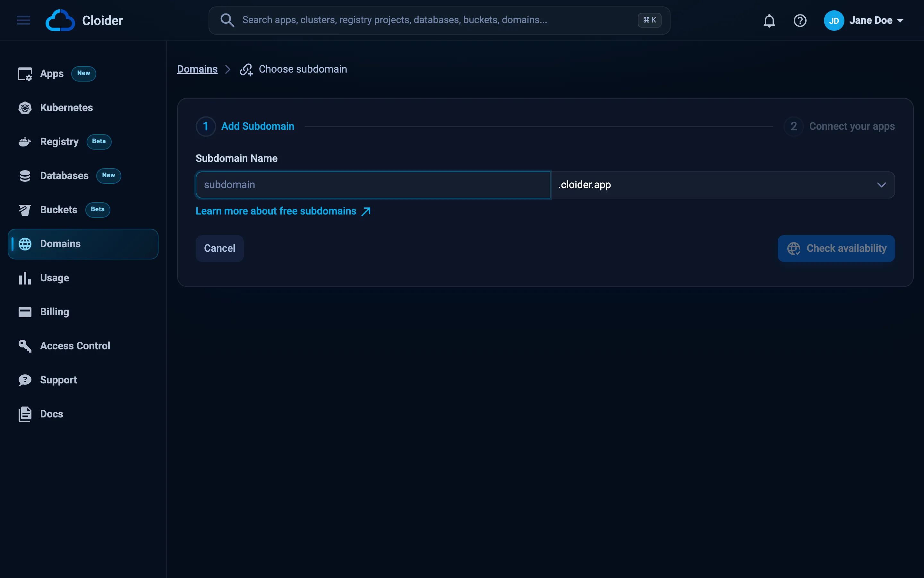
Task: Open Access Control settings
Action: tap(83, 346)
